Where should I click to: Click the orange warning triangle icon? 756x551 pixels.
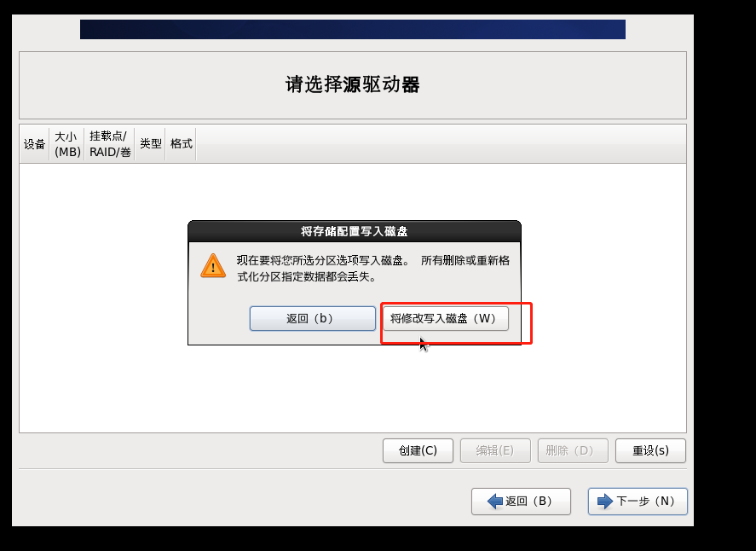(x=213, y=266)
